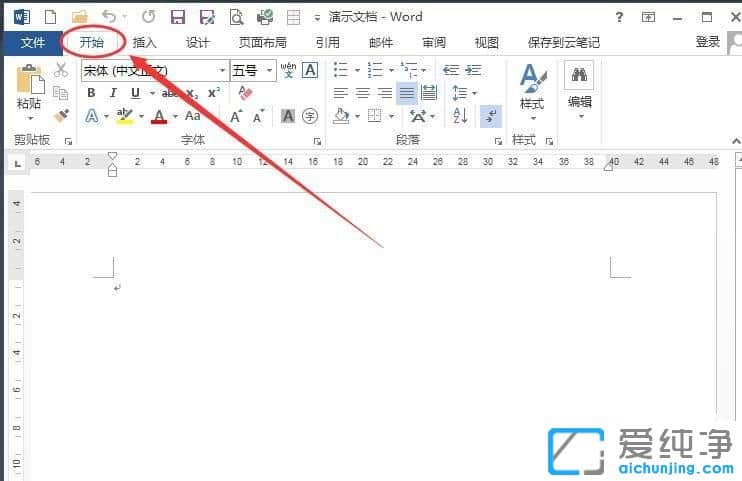Click the Subscript x₂ icon

click(192, 93)
